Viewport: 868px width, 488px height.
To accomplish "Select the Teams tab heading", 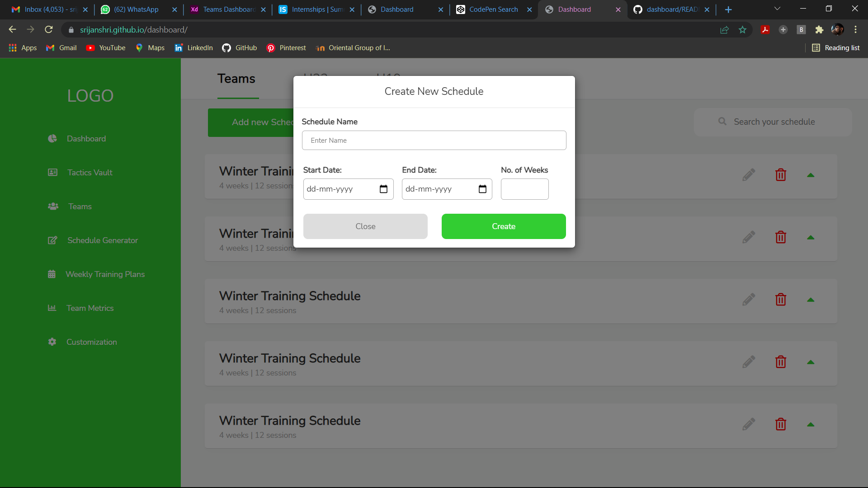I will tap(236, 79).
